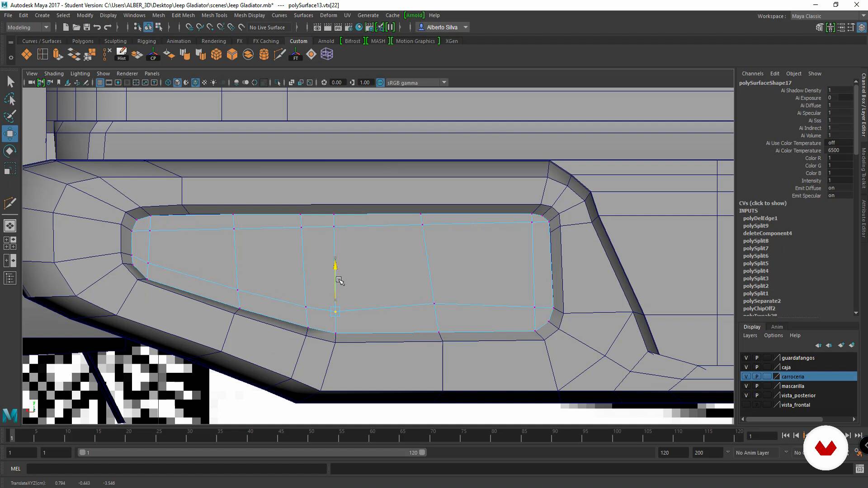Click the Save Scene disk icon
The image size is (868, 488).
(x=87, y=27)
